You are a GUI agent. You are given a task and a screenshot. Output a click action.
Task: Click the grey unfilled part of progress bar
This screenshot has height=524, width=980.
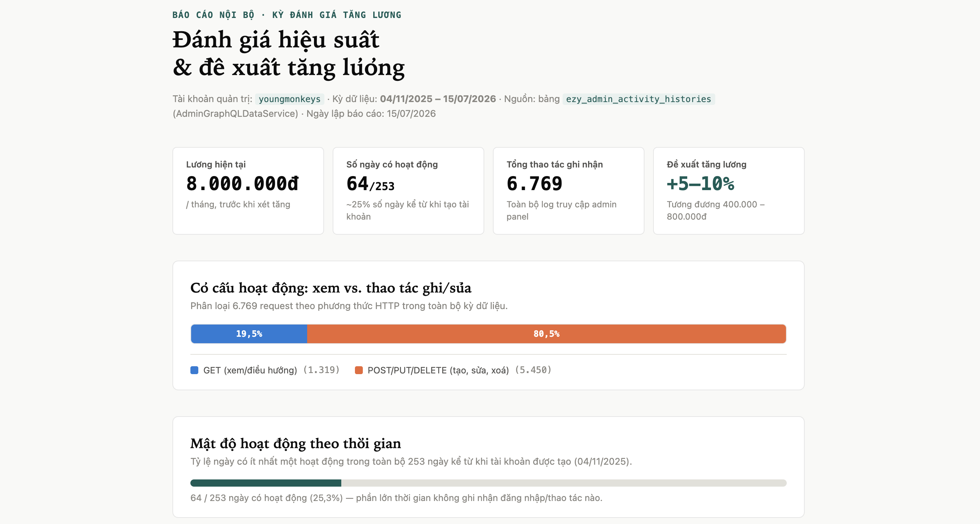tap(564, 483)
